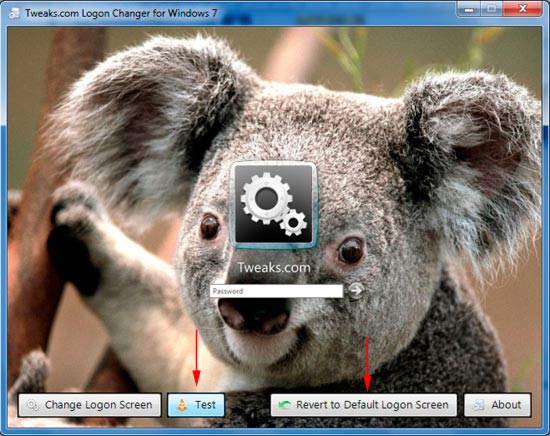
Task: Click the koala's nose in the preview
Action: tap(254, 315)
